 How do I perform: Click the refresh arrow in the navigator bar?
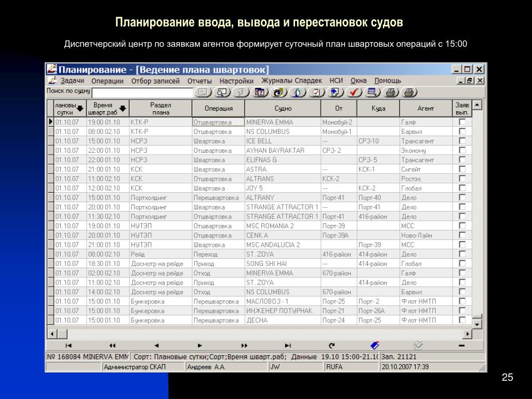(x=332, y=345)
